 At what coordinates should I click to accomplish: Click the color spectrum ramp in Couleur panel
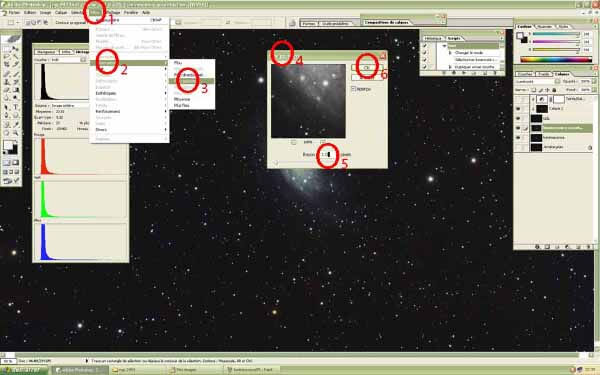click(556, 60)
